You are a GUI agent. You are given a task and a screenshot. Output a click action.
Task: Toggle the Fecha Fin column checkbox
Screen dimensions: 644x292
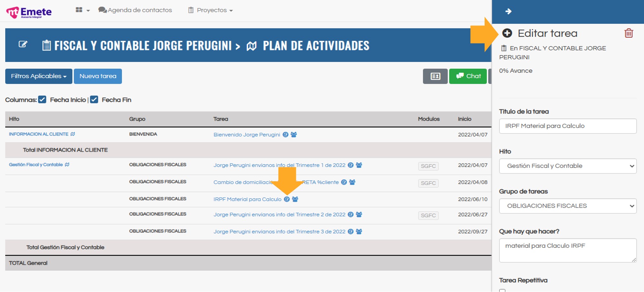click(94, 100)
